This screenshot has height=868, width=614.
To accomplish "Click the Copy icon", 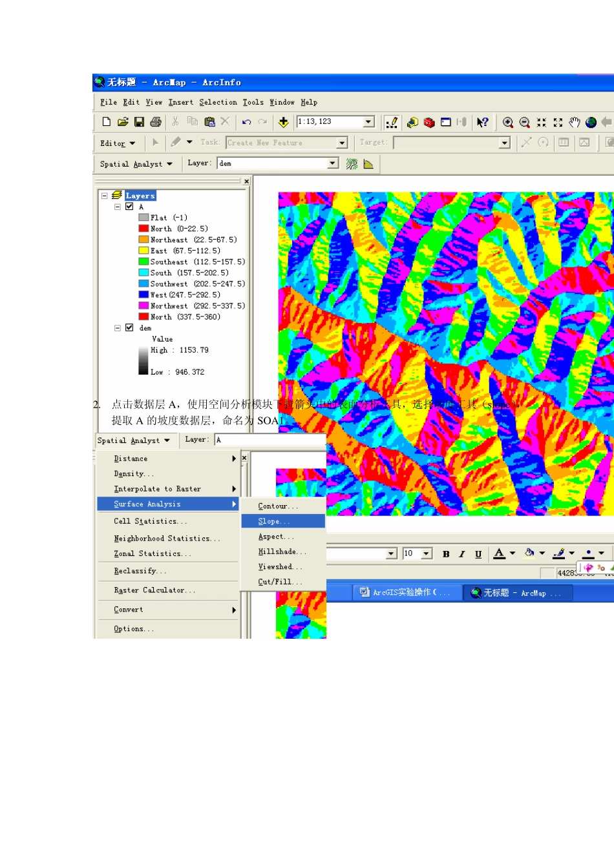I will pos(192,121).
